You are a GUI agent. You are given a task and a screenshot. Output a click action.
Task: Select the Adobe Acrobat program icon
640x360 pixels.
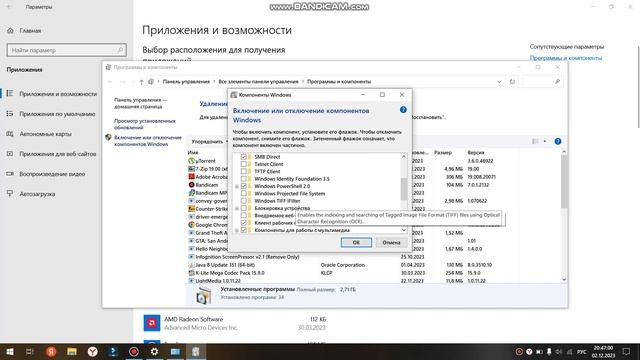click(x=191, y=177)
